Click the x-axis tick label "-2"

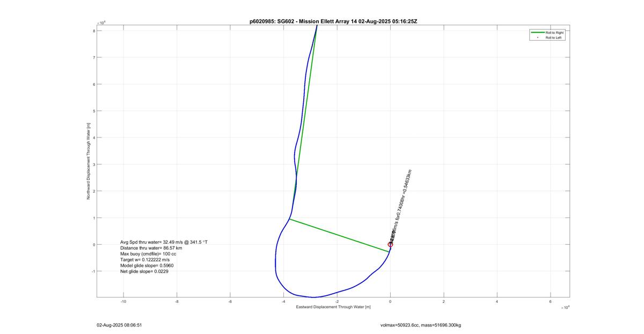pyautogui.click(x=337, y=302)
